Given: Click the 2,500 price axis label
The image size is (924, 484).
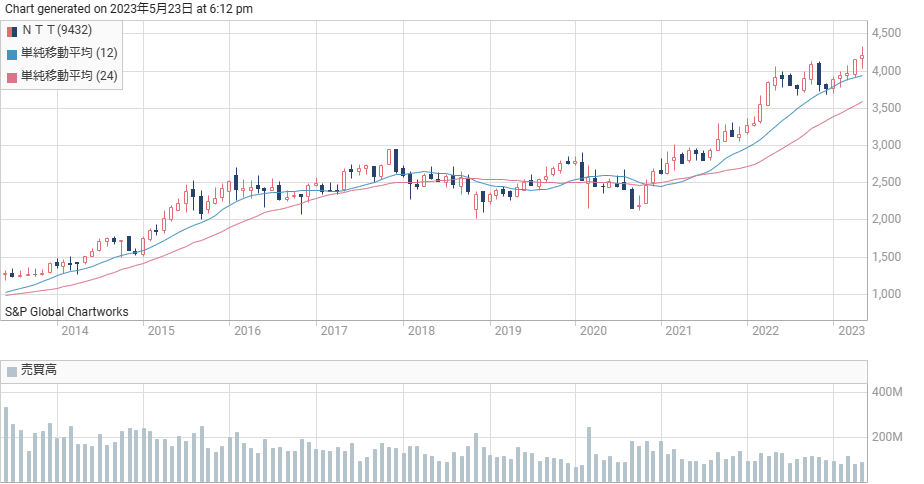Looking at the screenshot, I should point(886,182).
